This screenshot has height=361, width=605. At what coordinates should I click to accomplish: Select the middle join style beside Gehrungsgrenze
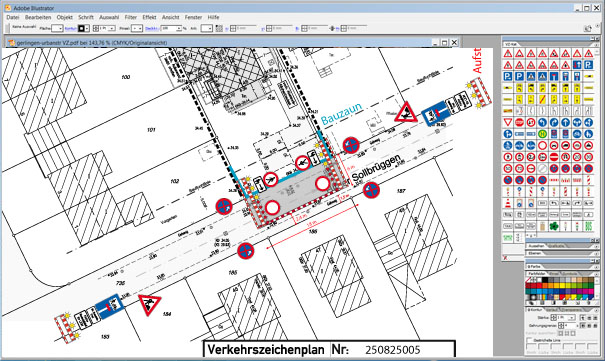click(589, 326)
